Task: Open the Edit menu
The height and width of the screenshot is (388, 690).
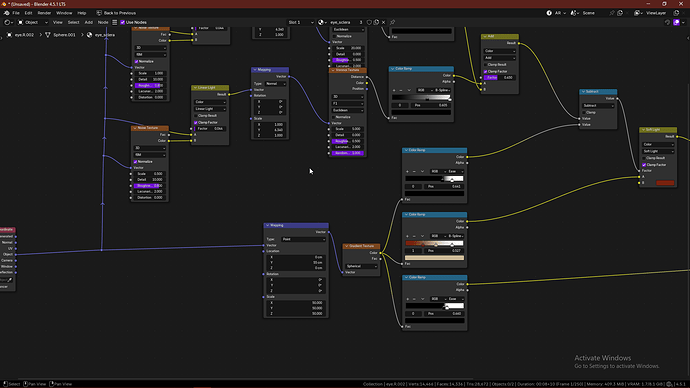Action: pos(28,13)
